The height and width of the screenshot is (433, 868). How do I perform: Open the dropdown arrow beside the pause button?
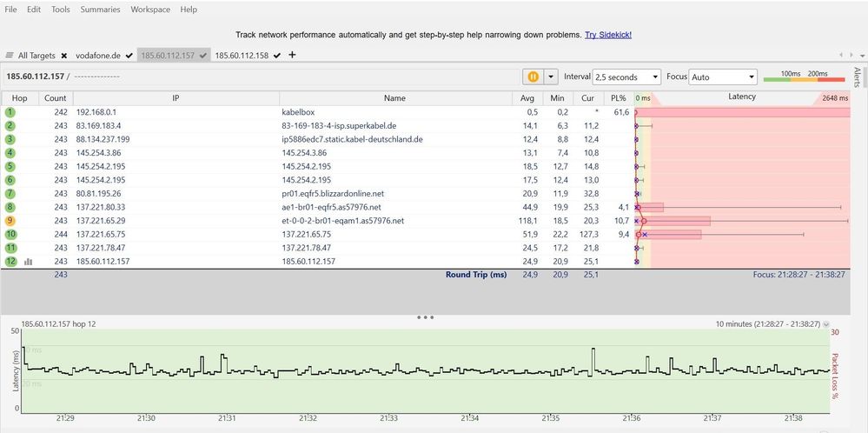[x=551, y=77]
